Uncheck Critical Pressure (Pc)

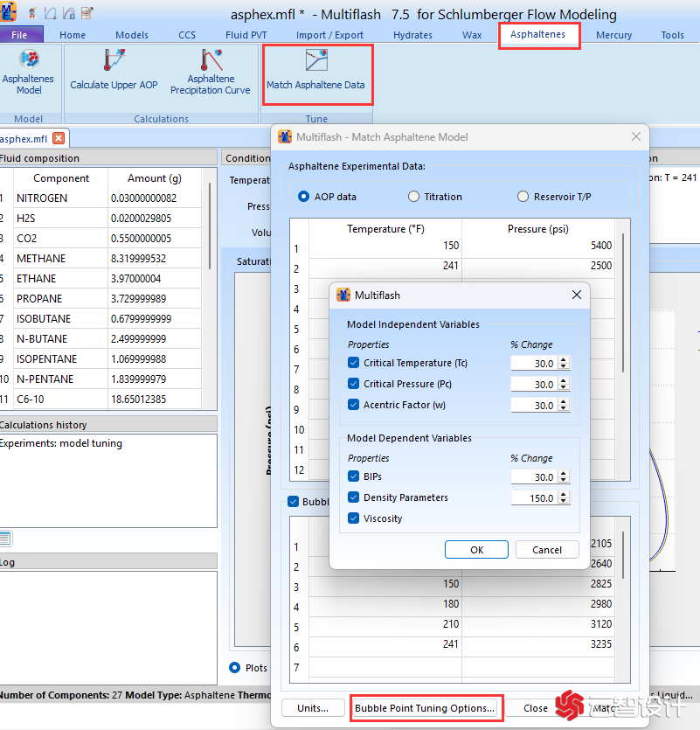pyautogui.click(x=354, y=383)
